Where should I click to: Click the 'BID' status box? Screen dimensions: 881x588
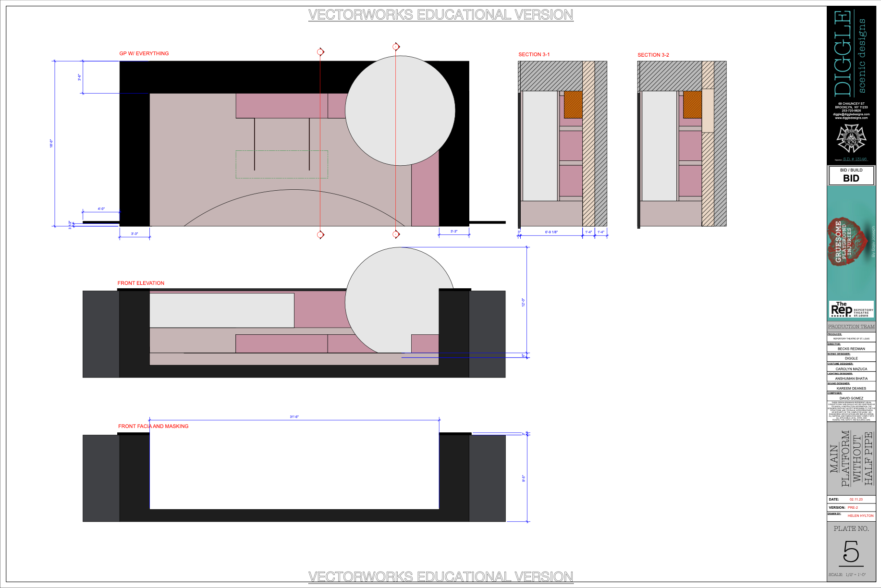[851, 175]
